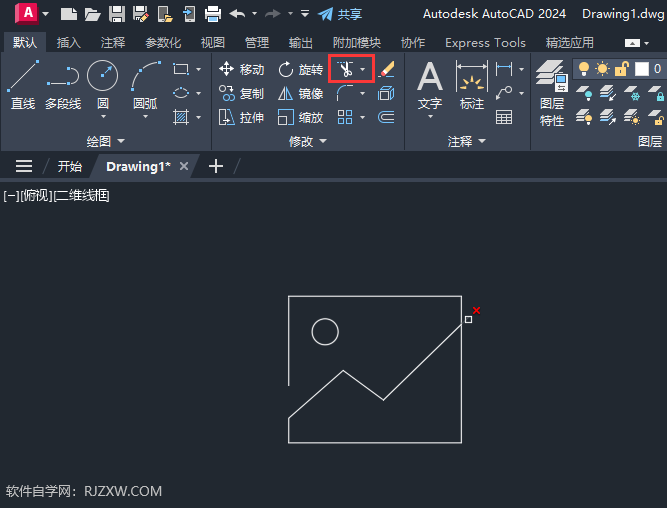Image resolution: width=667 pixels, height=508 pixels.
Task: Select the 圆弧 (Arc) tool
Action: [145, 85]
